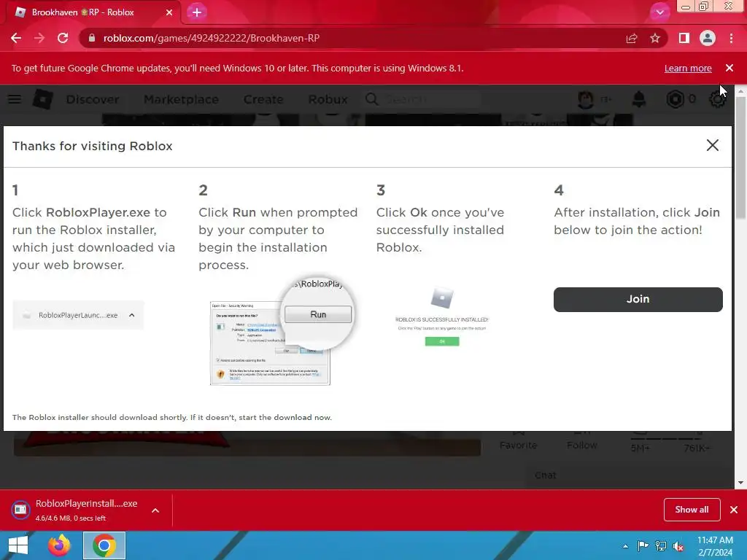This screenshot has height=560, width=747.
Task: View site info via the lock icon
Action: click(x=92, y=38)
